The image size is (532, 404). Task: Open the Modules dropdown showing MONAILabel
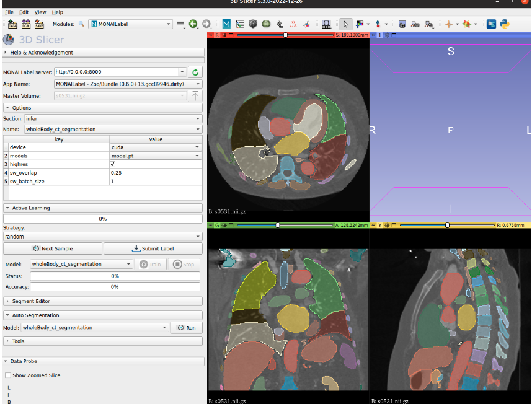pyautogui.click(x=131, y=24)
